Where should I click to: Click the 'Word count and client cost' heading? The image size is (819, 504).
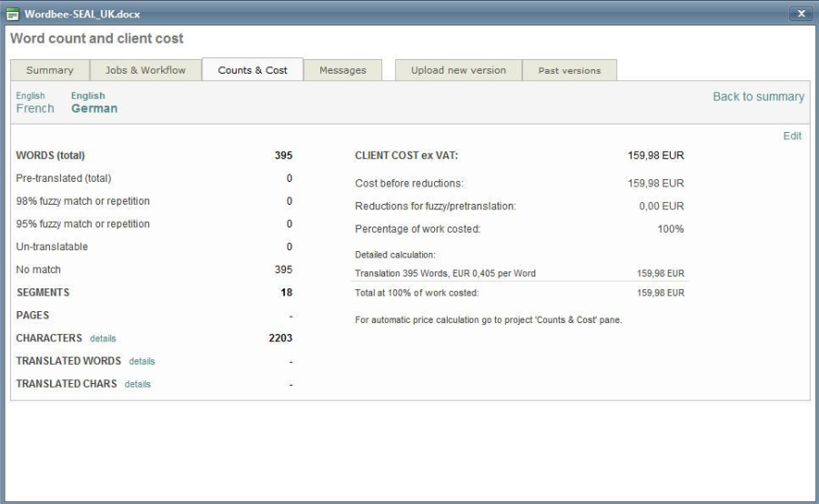coord(96,39)
